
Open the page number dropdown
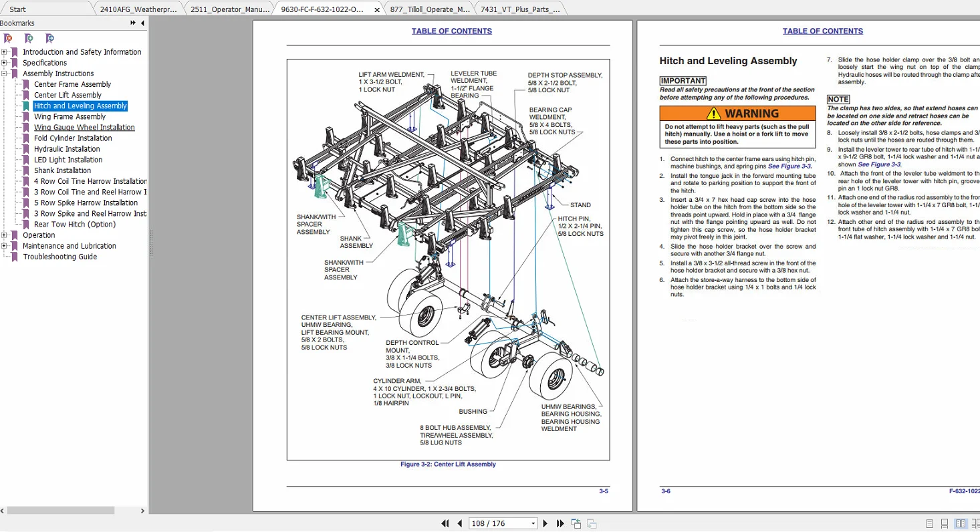point(533,523)
